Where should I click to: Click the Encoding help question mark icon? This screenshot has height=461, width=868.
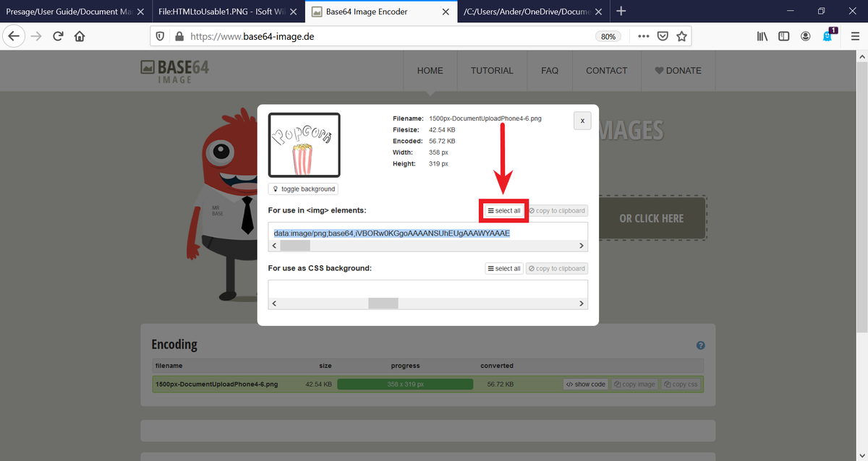click(700, 345)
